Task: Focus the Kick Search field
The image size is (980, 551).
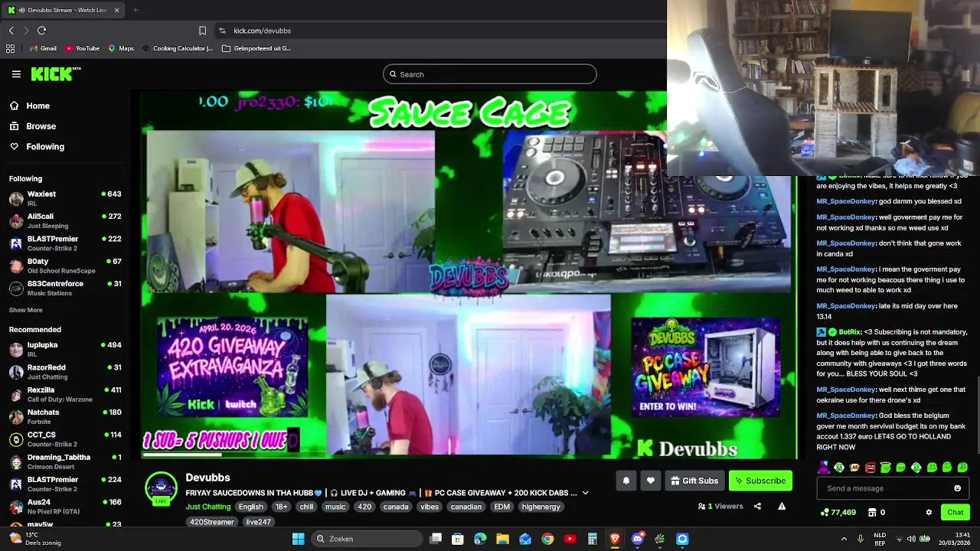Action: click(490, 74)
